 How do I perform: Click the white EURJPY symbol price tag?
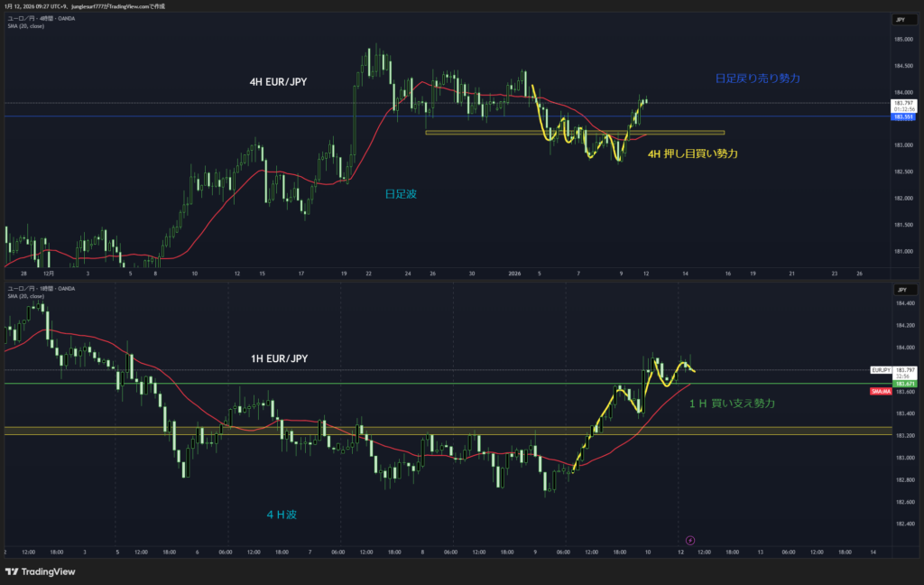[x=881, y=370]
